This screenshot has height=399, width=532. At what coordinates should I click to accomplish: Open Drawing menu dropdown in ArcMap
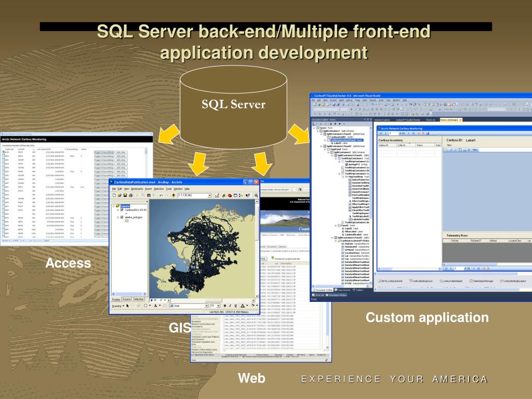point(118,306)
